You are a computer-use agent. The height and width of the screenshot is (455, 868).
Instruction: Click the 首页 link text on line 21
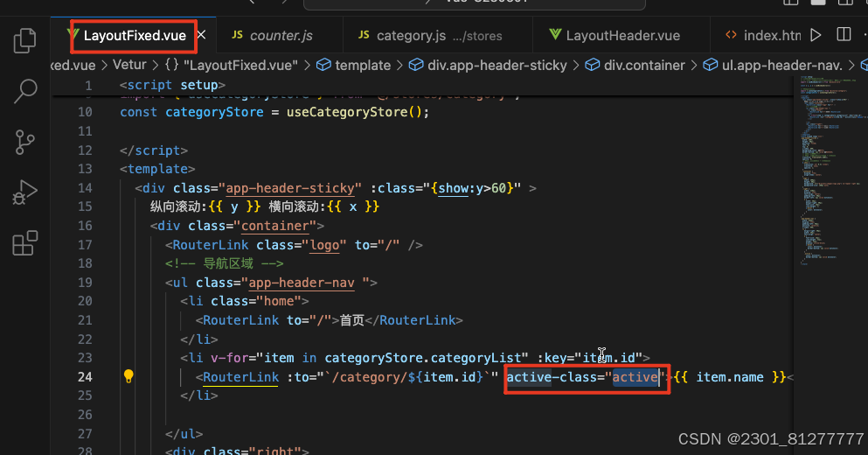352,320
